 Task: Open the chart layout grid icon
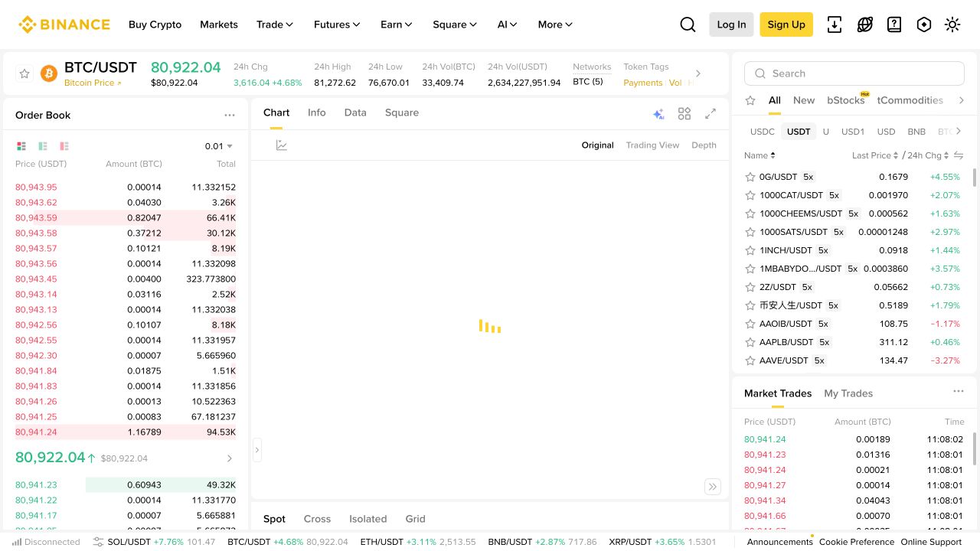[684, 113]
